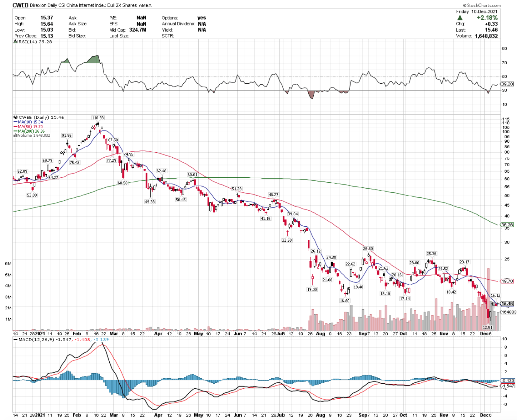Click the 87.50 price annotation
The image size is (517, 420).
(113, 140)
